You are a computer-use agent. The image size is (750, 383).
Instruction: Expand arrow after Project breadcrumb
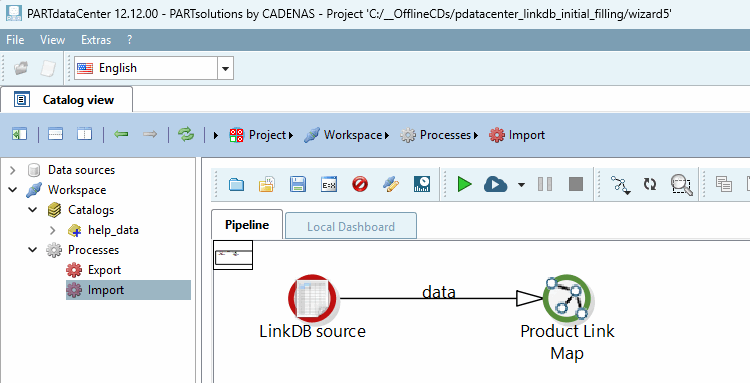290,136
